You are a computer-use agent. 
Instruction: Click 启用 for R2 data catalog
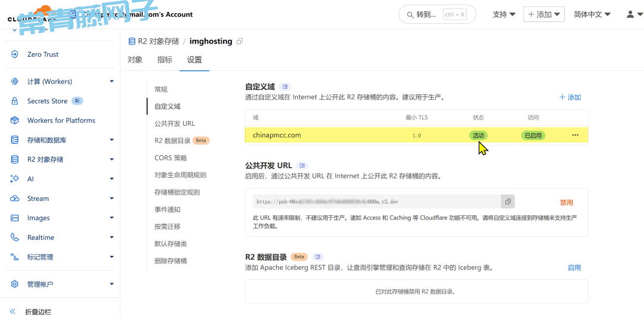(574, 267)
